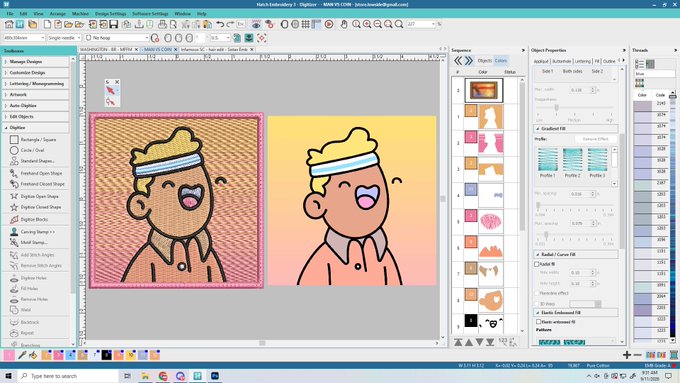Toggle the grid display icon
Screen dimensions: 680x383
306,24
